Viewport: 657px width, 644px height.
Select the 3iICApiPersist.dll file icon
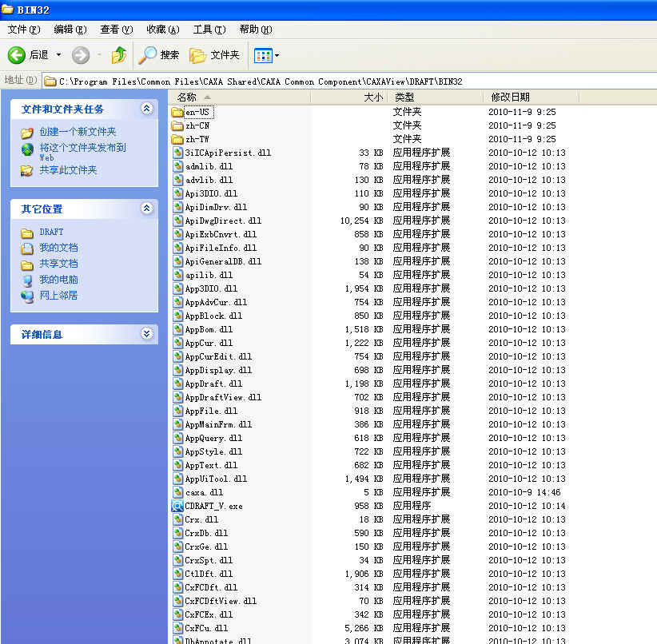point(178,153)
